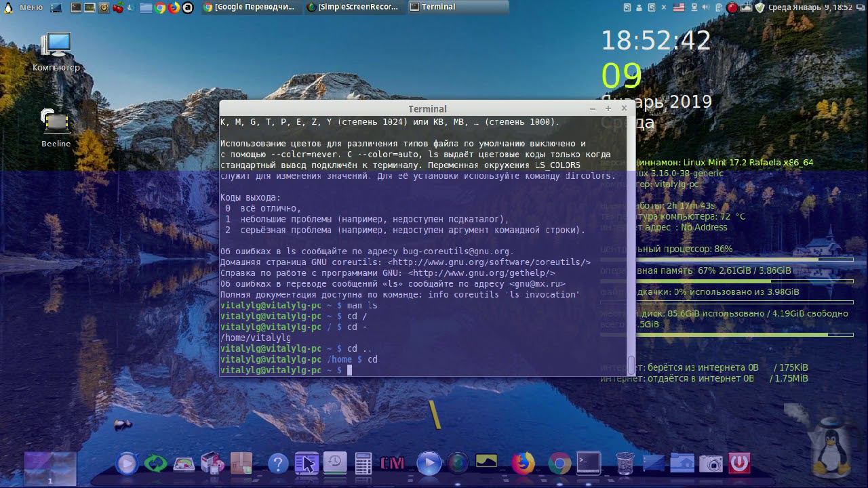Click the red record tray icon
Image resolution: width=868 pixels, height=488 pixels.
732,8
